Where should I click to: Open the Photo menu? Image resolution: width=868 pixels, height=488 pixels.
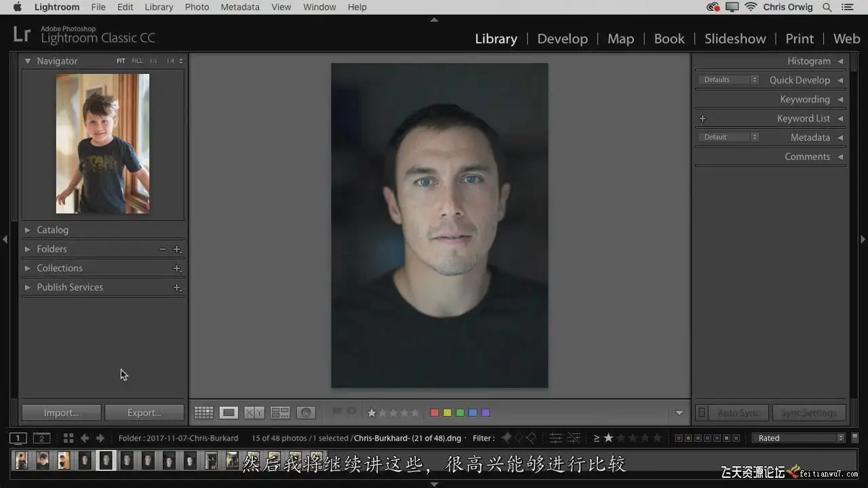pos(197,7)
